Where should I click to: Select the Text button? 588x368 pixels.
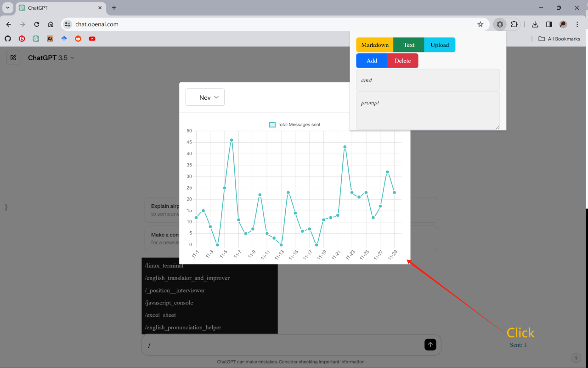pos(409,45)
